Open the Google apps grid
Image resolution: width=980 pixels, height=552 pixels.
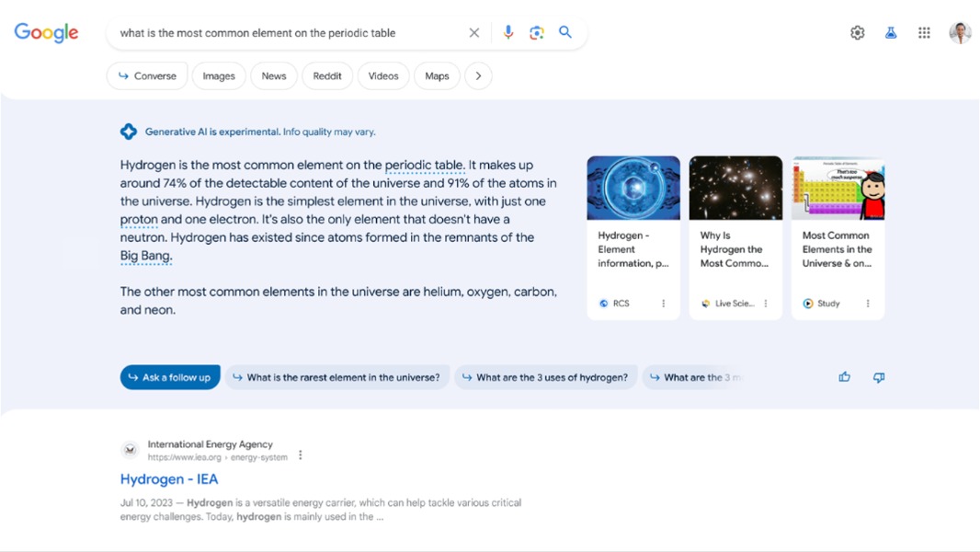click(x=924, y=32)
